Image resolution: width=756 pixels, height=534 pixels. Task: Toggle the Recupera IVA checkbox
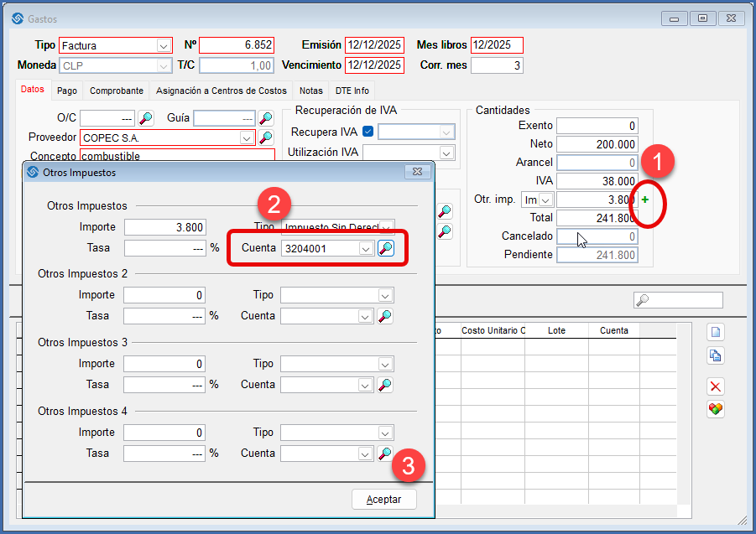point(368,132)
